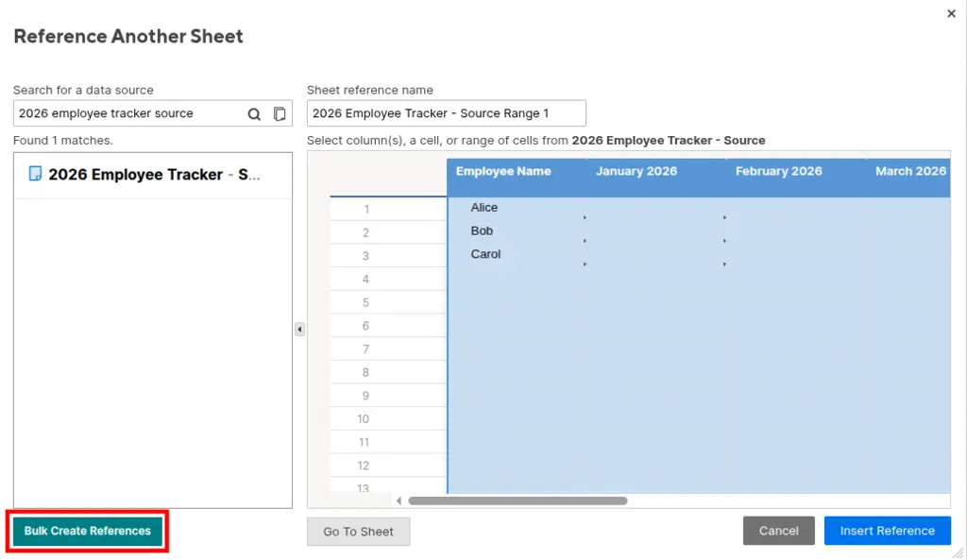Cancel the reference dialog
Screen dimensions: 967x560
point(778,531)
